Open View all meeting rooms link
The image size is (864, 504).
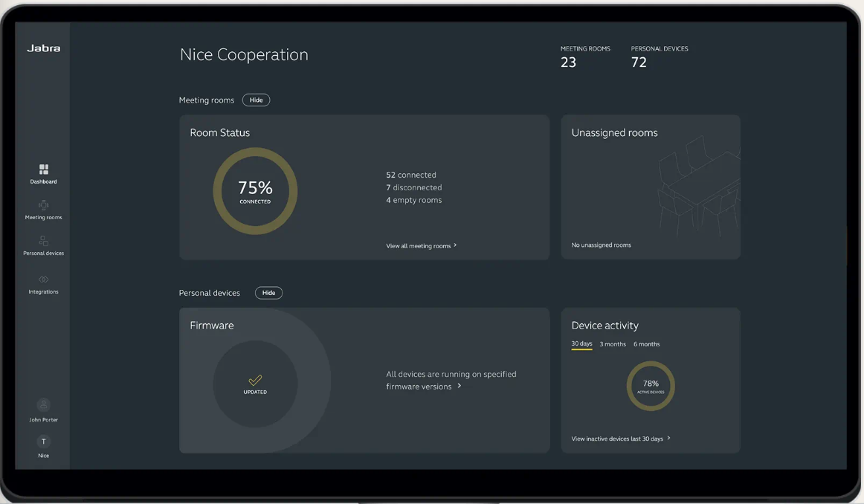pos(418,246)
